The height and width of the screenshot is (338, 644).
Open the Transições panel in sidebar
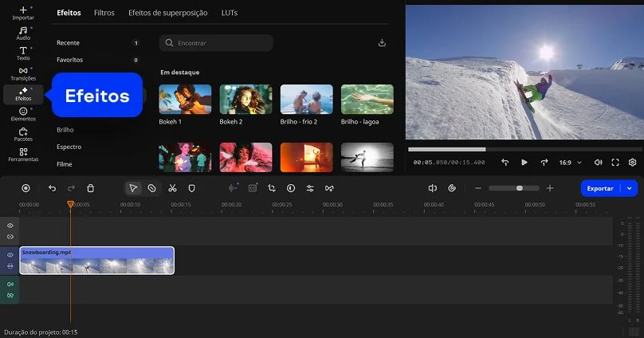pyautogui.click(x=23, y=73)
